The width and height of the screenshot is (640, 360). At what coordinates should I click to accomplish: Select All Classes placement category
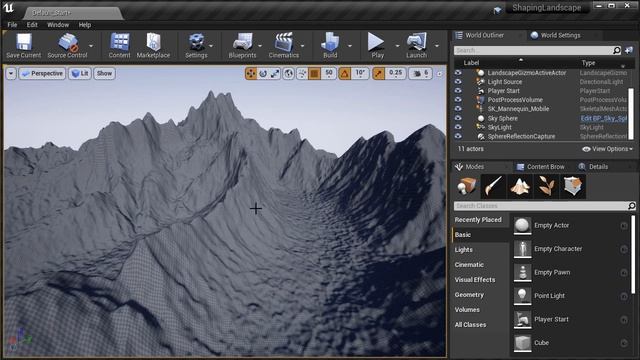pos(470,325)
